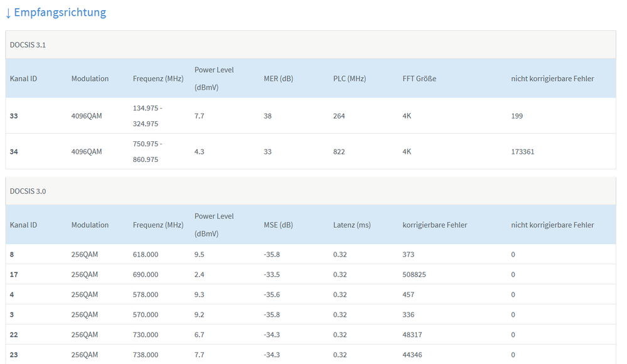Select channel ID 17 in DOCSIS 3.0 table

[x=14, y=274]
